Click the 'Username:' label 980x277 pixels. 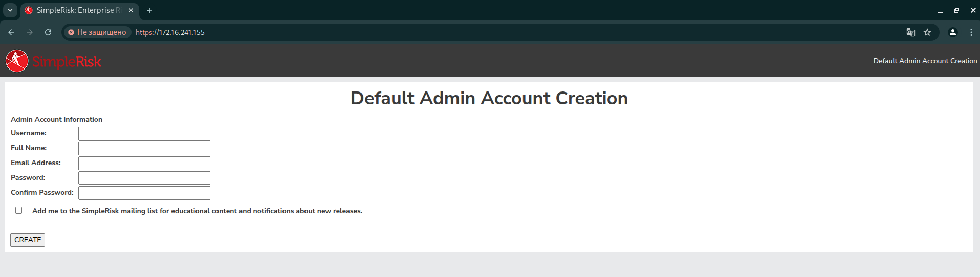tap(29, 133)
